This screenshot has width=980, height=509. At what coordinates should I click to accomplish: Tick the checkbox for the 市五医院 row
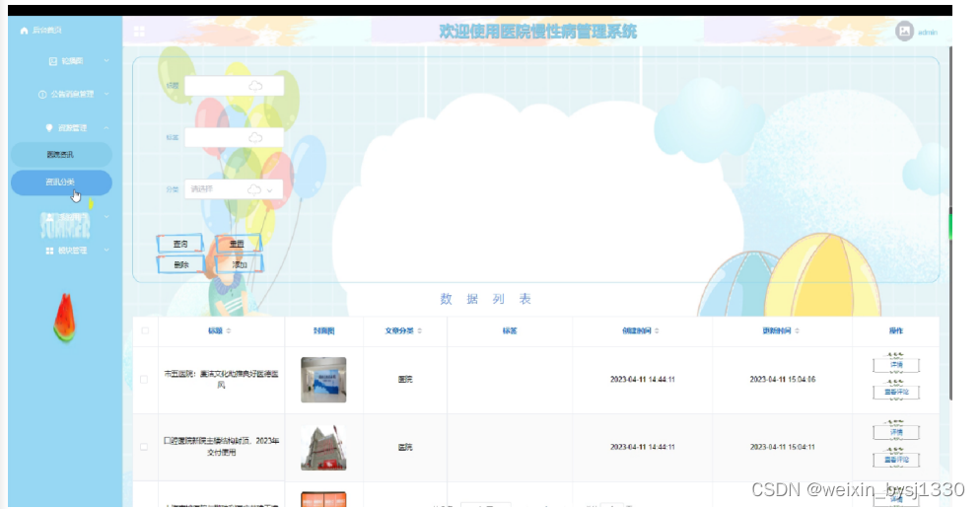(x=144, y=380)
